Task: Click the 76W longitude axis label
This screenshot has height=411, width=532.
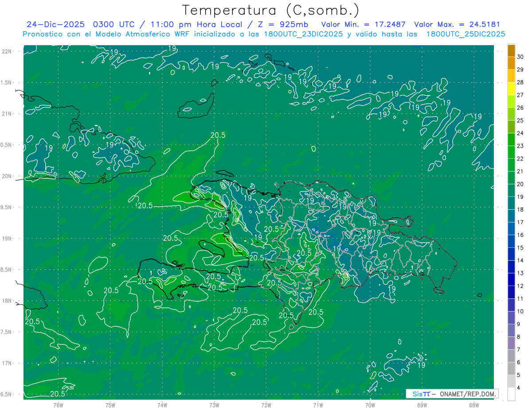Action: (58, 405)
